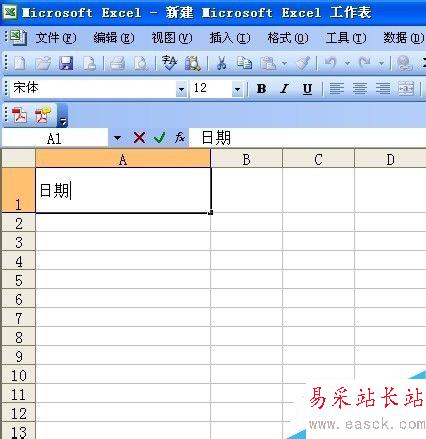Screen dimensions: 426x439
Task: Click the Print icon
Action: pyautogui.click(x=117, y=63)
